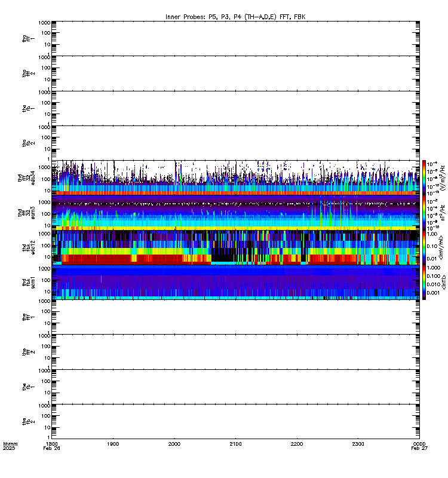The image size is (448, 478).
Task: Click the empty 'tha ff 1' plot panel
Action: 235,39
